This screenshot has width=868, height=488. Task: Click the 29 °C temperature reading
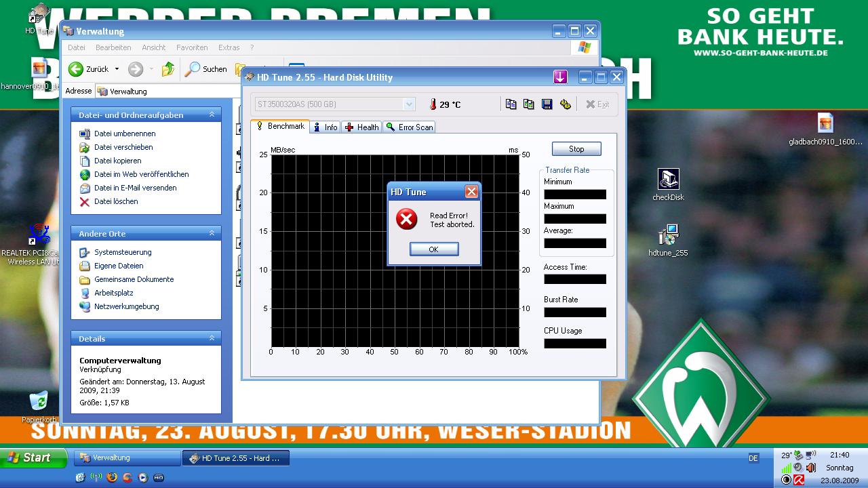click(x=450, y=104)
